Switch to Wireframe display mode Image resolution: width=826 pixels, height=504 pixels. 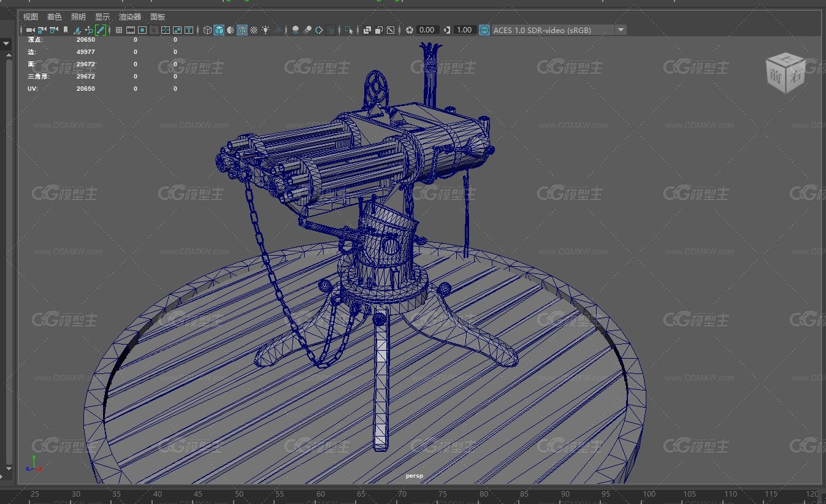point(207,30)
